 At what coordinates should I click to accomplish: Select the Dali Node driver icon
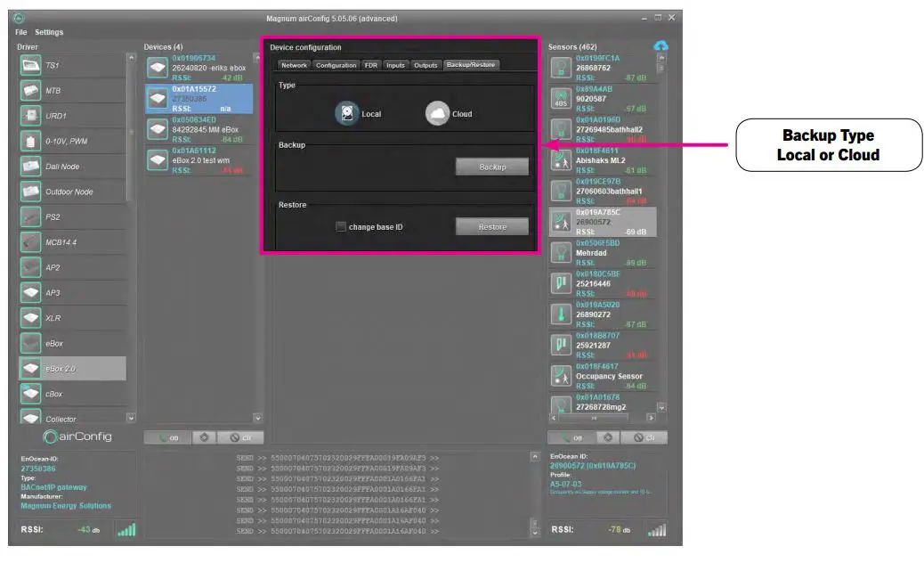pyautogui.click(x=30, y=167)
